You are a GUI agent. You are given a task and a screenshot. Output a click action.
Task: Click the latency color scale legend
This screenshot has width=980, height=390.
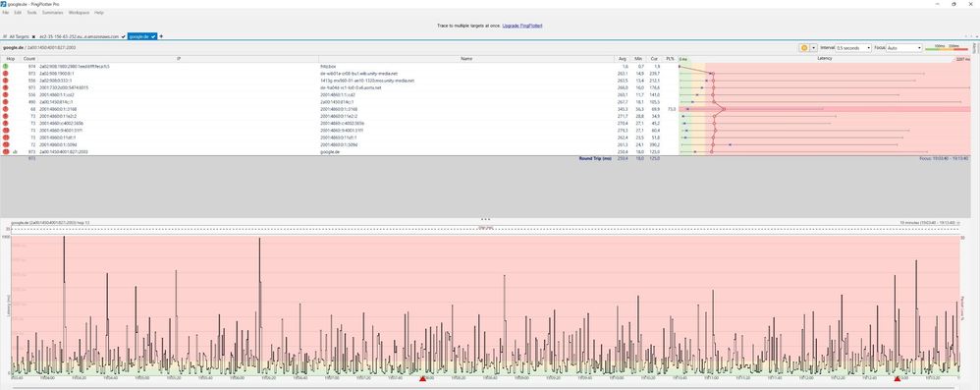(947, 47)
